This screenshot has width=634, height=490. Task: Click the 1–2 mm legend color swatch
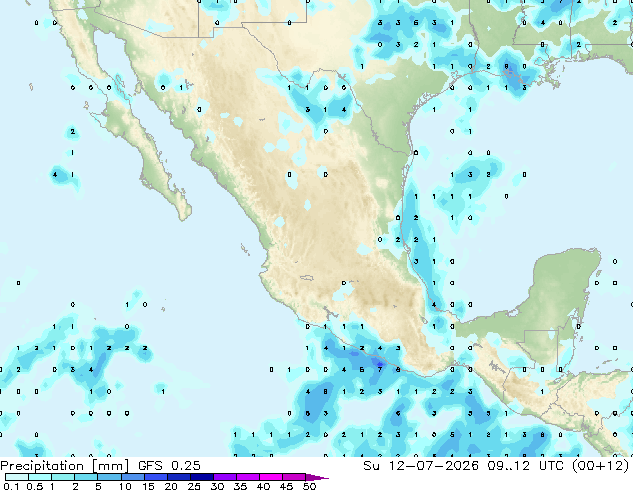tap(63, 477)
